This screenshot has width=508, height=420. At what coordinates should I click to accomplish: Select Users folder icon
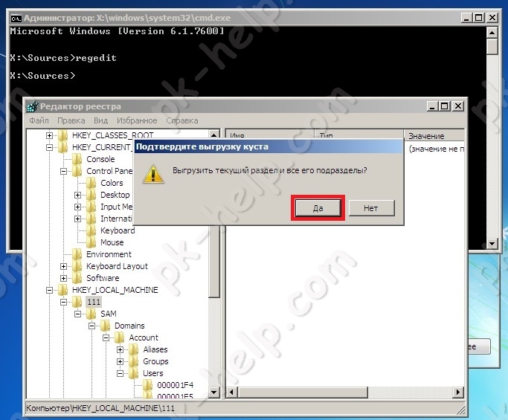point(134,373)
